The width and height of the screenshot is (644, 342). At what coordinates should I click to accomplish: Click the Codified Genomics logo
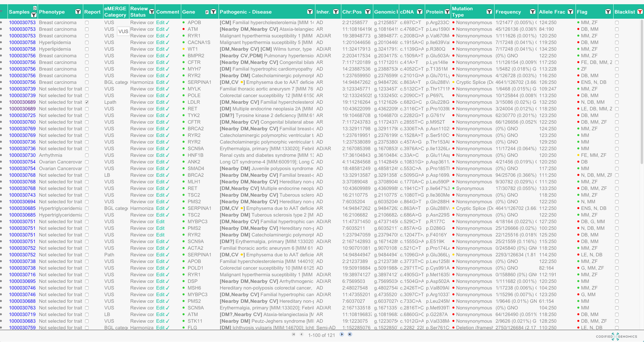617,336
